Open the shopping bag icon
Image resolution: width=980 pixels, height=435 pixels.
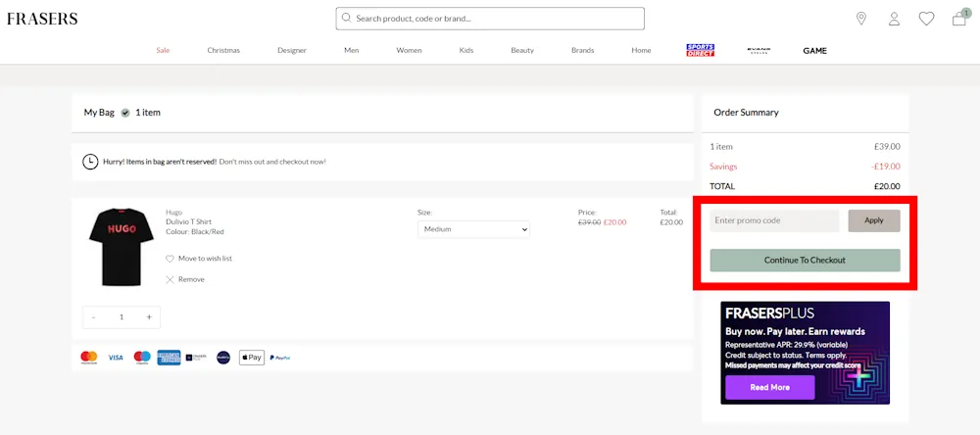click(x=959, y=19)
